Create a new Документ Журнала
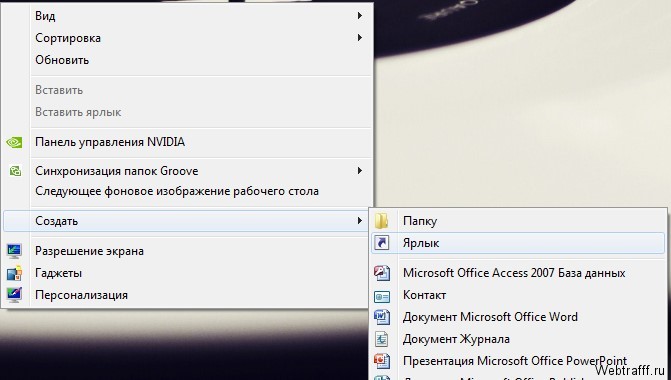671x380 pixels. tap(518, 339)
